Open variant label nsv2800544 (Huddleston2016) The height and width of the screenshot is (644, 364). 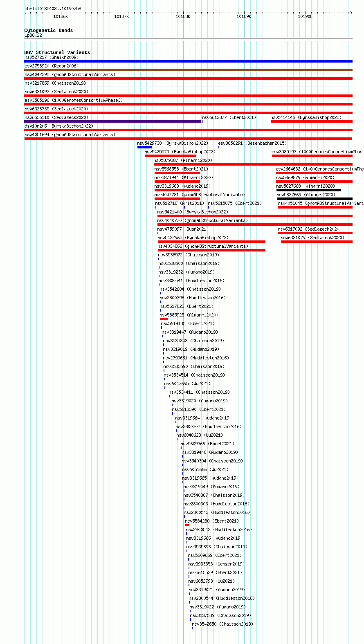(x=222, y=598)
